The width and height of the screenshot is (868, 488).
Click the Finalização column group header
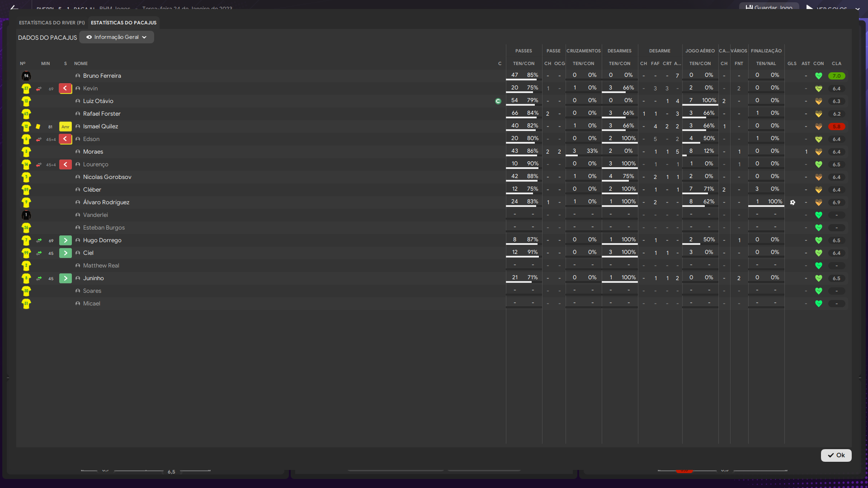point(766,51)
